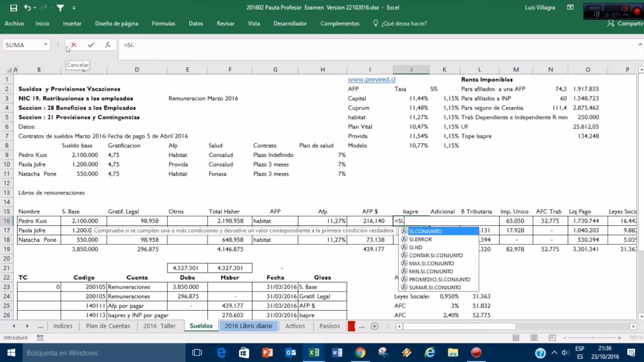Choose SI.ERROR from the autocomplete list
The height and width of the screenshot is (362, 644).
click(x=420, y=239)
